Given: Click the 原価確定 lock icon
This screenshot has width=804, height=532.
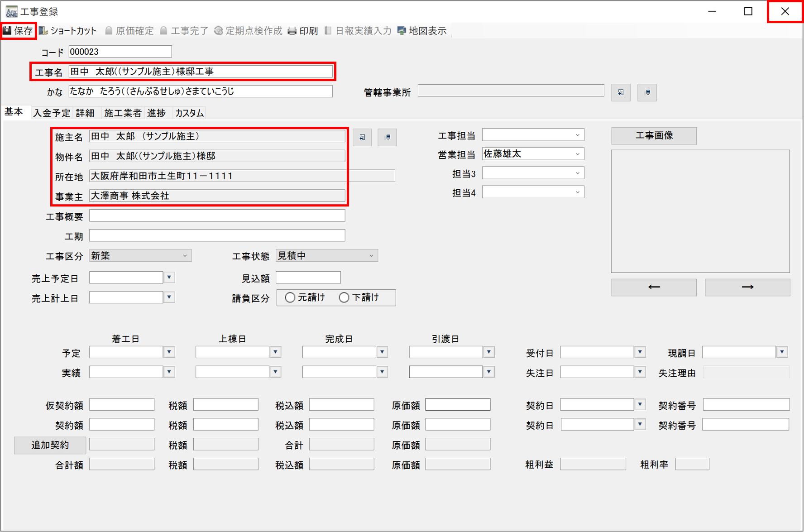Looking at the screenshot, I should coord(109,31).
